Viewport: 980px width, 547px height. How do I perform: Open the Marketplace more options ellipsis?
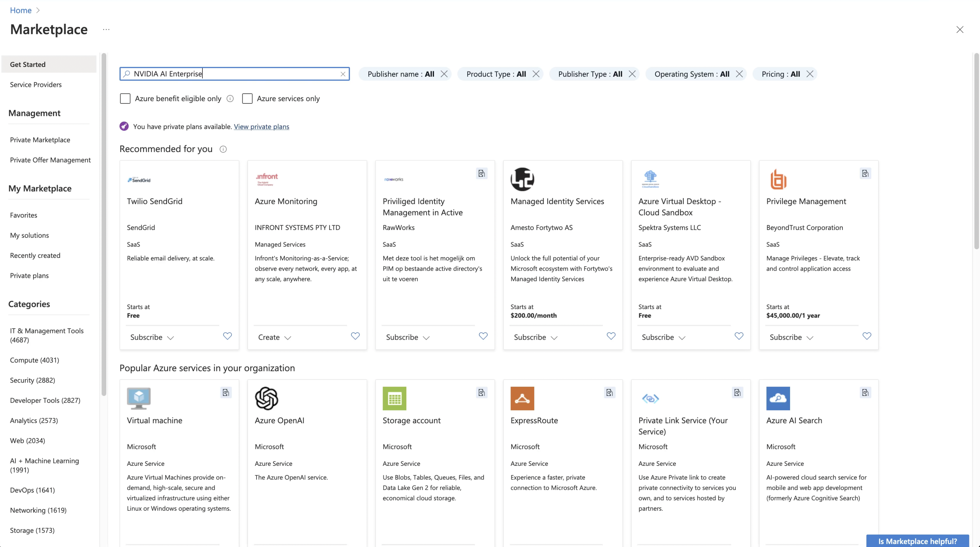pyautogui.click(x=106, y=29)
